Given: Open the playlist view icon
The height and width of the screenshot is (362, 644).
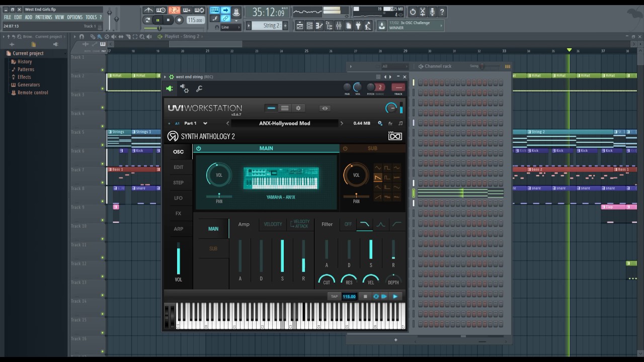Looking at the screenshot, I should point(299,26).
